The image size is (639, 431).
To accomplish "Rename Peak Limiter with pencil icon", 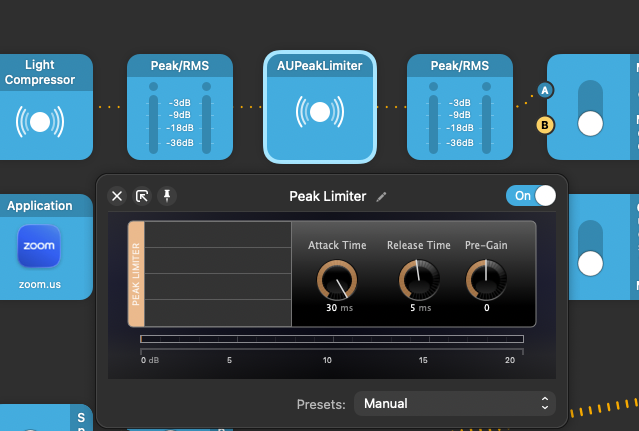I will [x=381, y=197].
